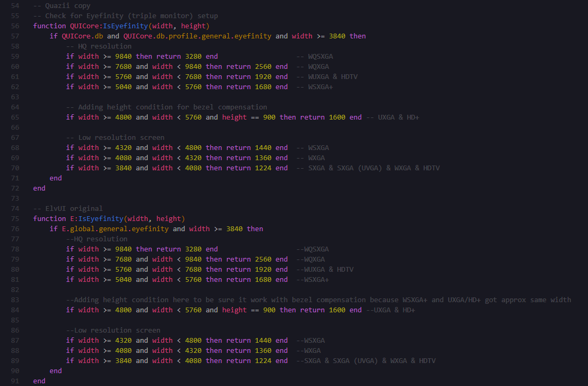Click QUICore.db.profile.general.eyefinity on line 57

[x=197, y=36]
